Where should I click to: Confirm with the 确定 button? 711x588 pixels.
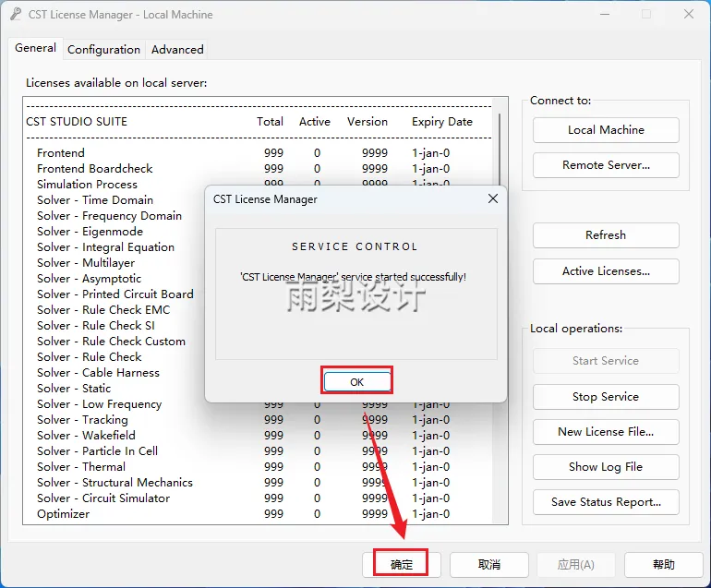coord(402,564)
